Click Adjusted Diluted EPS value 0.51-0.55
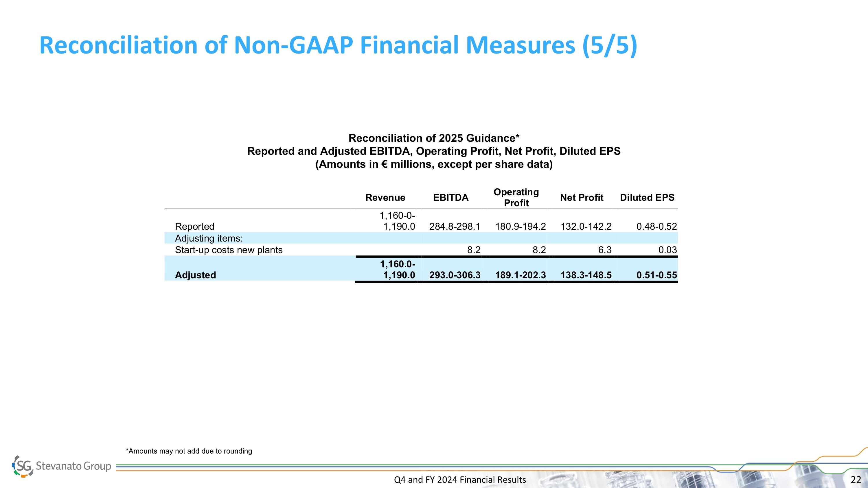 point(656,275)
